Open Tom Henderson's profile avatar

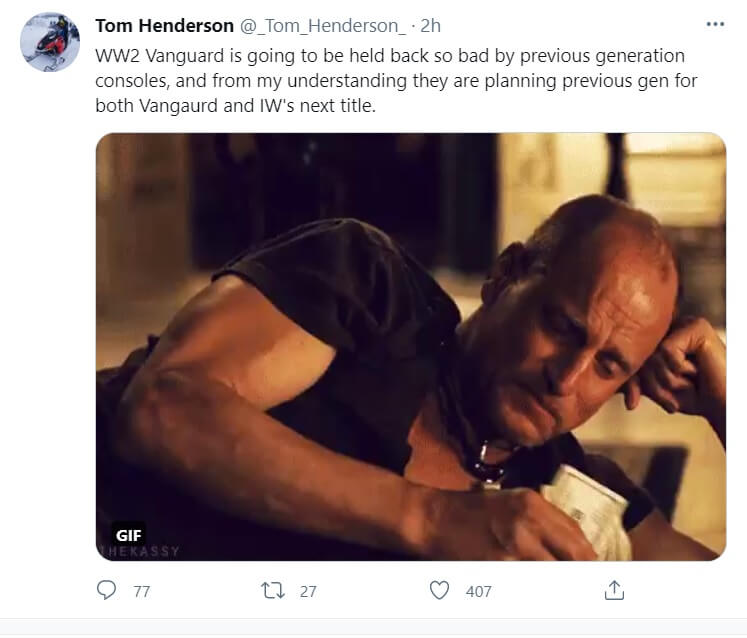pyautogui.click(x=49, y=42)
